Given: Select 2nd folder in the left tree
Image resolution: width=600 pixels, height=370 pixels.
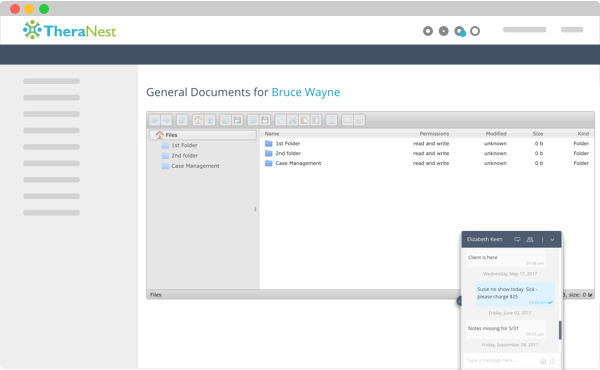Looking at the screenshot, I should pyautogui.click(x=184, y=156).
